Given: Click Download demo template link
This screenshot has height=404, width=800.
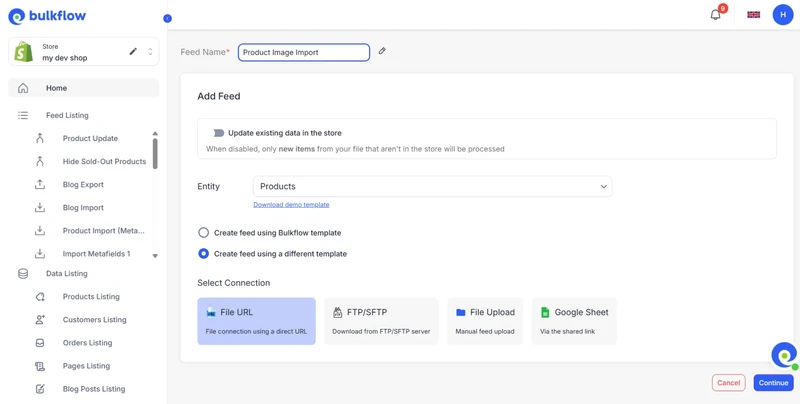Looking at the screenshot, I should (291, 205).
